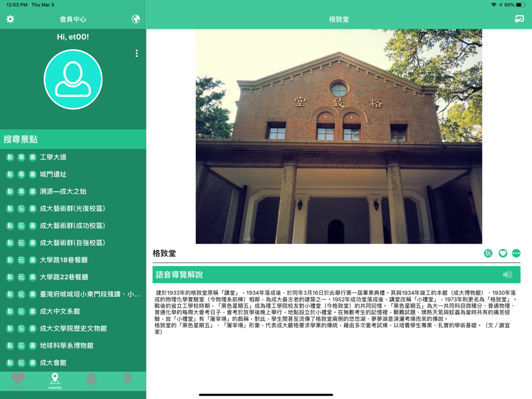Tap the user profile avatar
This screenshot has width=532, height=399.
73,79
